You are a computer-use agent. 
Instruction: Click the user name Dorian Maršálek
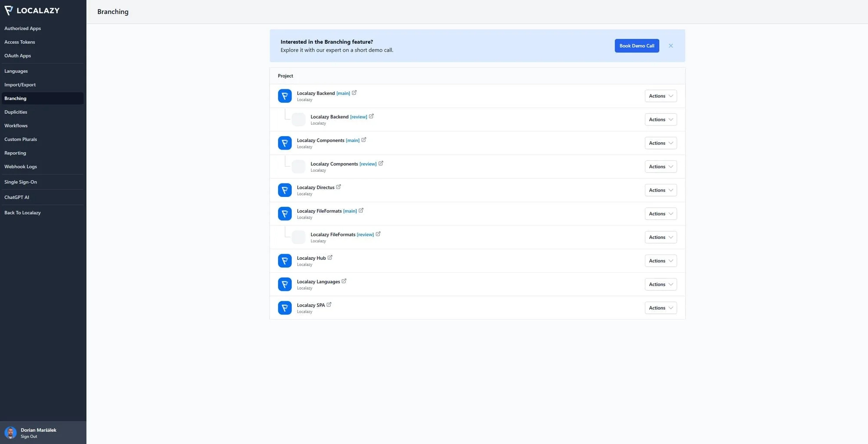coord(39,430)
